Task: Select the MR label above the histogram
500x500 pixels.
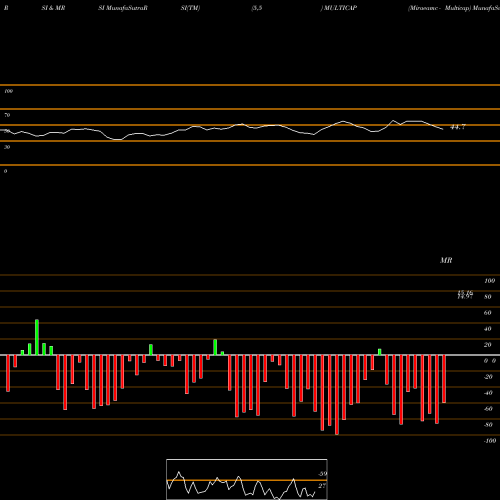Action: [446, 260]
